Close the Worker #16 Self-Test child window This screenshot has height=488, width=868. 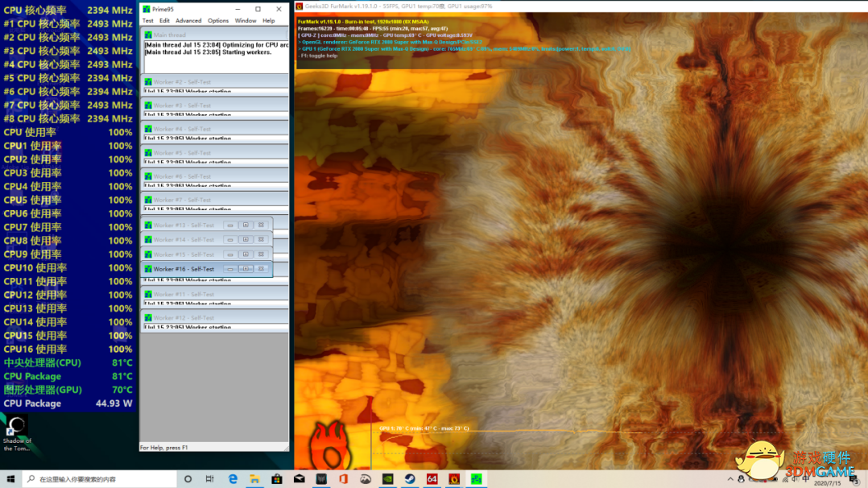coord(261,269)
